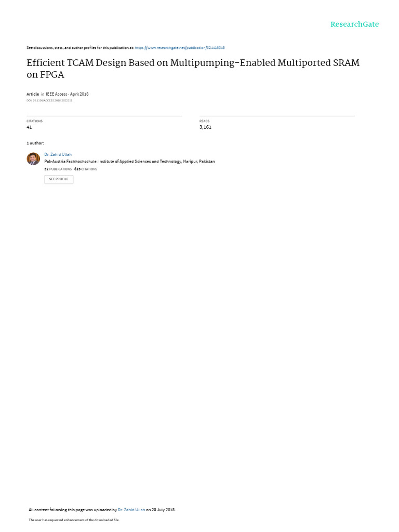Select the IEEE Access journal name
The width and height of the screenshot is (399, 532).
pyautogui.click(x=56, y=94)
